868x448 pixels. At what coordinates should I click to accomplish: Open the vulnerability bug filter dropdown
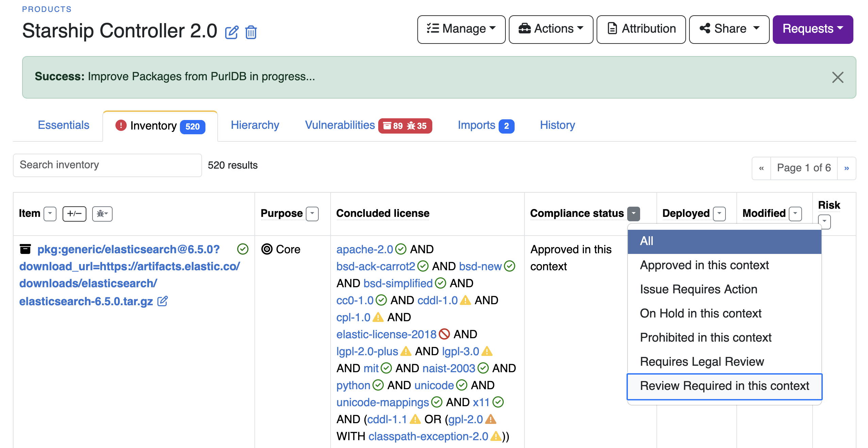102,214
